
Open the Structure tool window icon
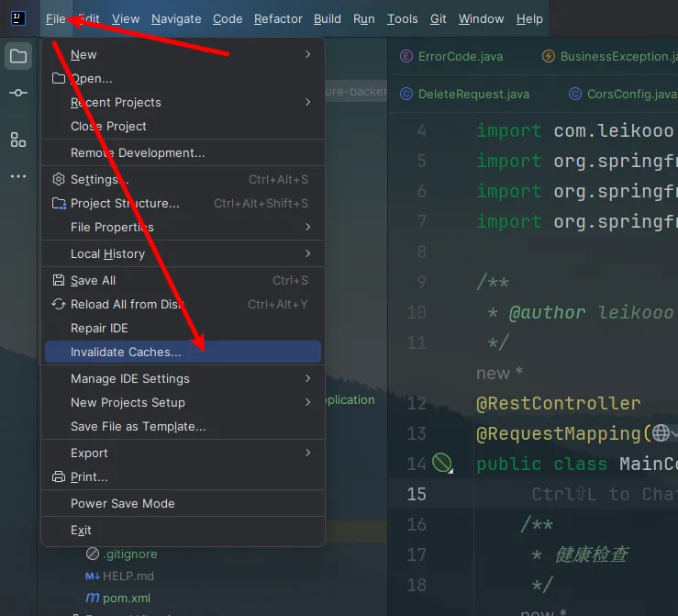click(18, 140)
